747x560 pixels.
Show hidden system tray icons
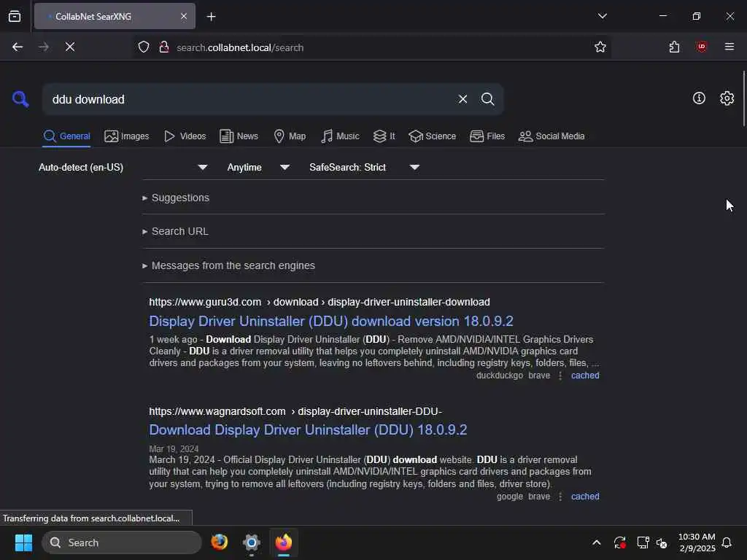(596, 542)
